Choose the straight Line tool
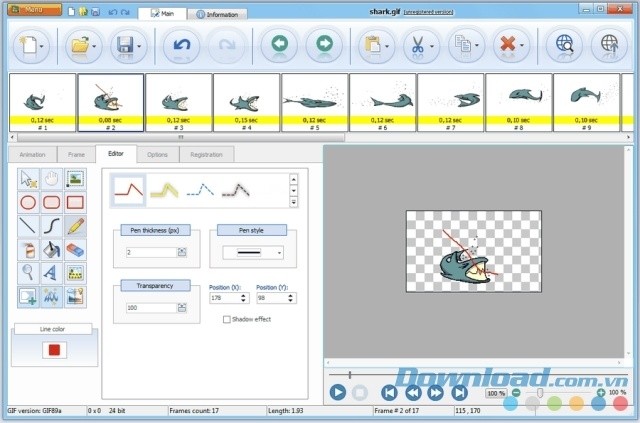The image size is (640, 423). pos(28,226)
